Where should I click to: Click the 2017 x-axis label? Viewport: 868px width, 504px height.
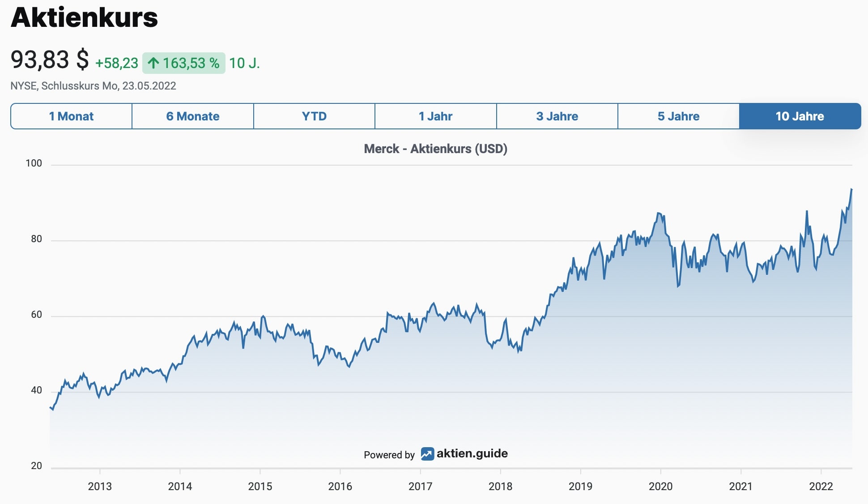click(420, 487)
